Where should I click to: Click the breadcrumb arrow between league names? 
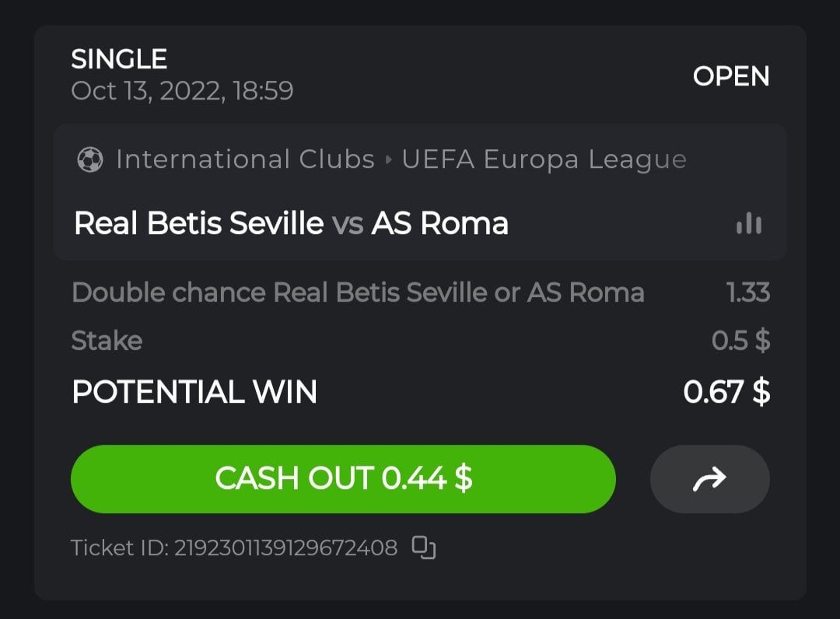tap(389, 160)
